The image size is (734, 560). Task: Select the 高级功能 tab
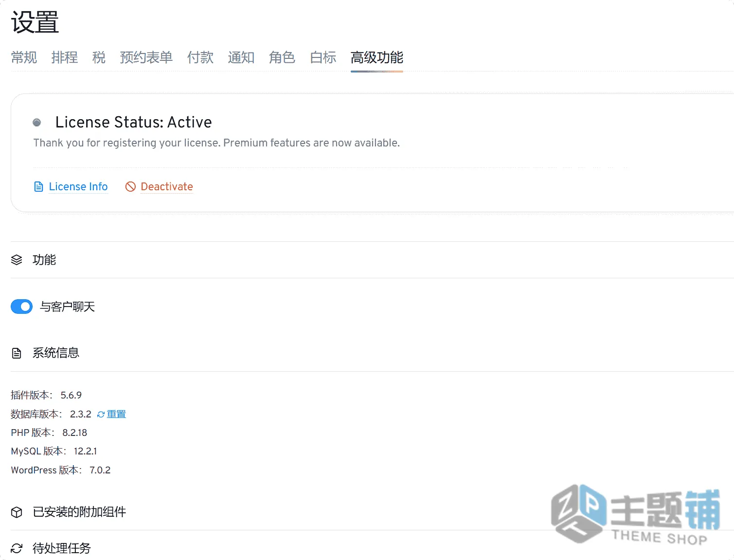point(377,57)
